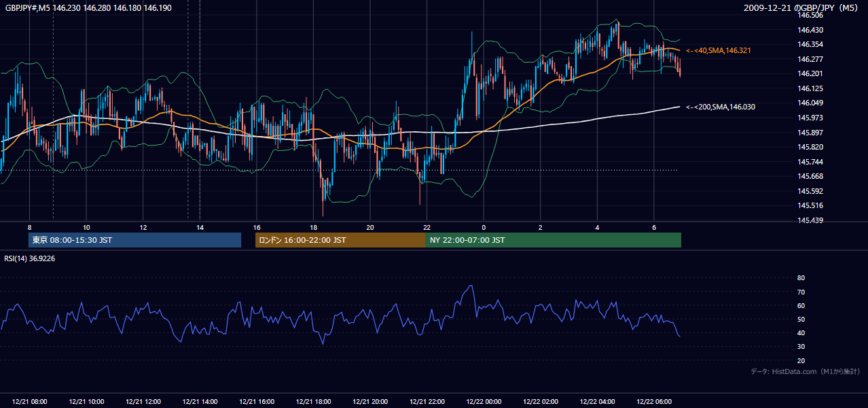This screenshot has width=868, height=408.
Task: Click price axis value 146.430
Action: coord(810,30)
